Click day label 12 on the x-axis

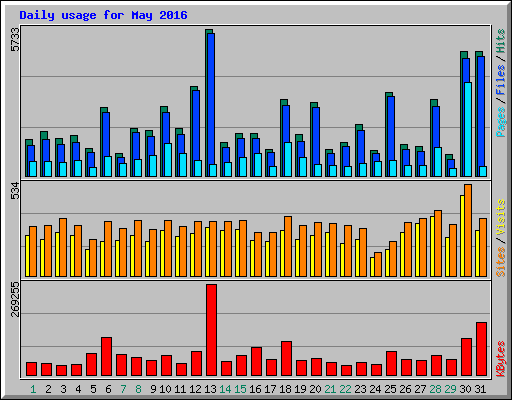tap(195, 389)
